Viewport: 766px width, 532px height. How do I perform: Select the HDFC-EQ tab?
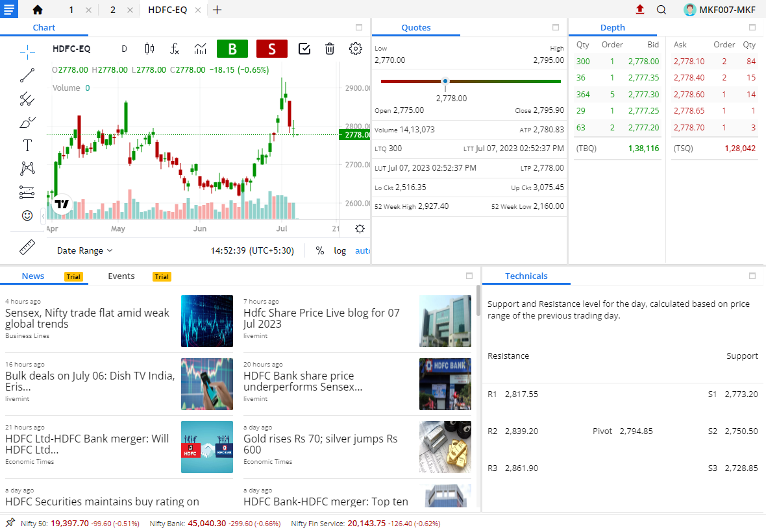click(x=167, y=10)
